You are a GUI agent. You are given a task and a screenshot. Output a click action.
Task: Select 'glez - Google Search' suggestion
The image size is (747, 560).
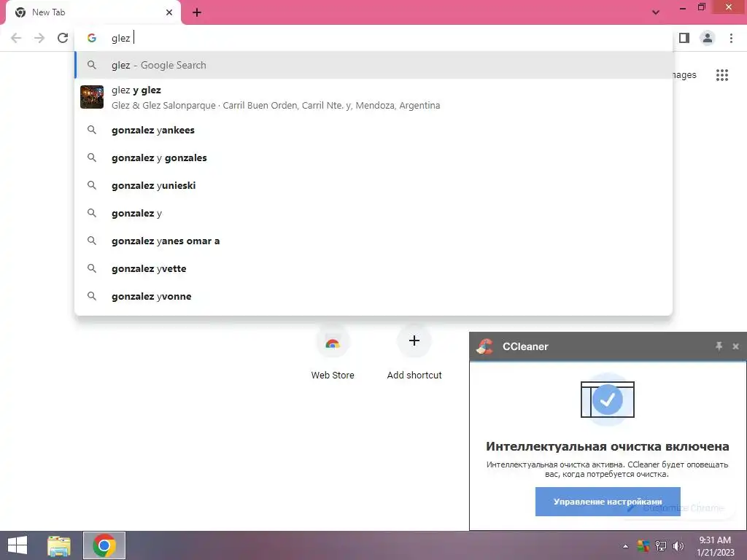point(373,65)
